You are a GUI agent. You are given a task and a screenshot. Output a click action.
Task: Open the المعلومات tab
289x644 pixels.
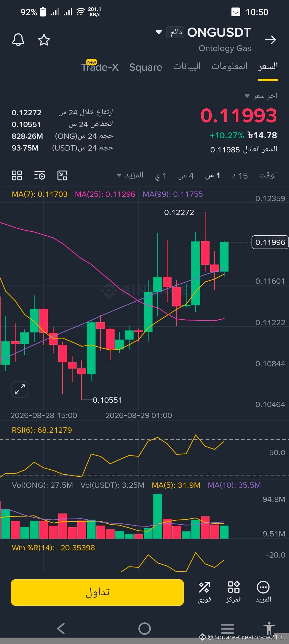229,66
